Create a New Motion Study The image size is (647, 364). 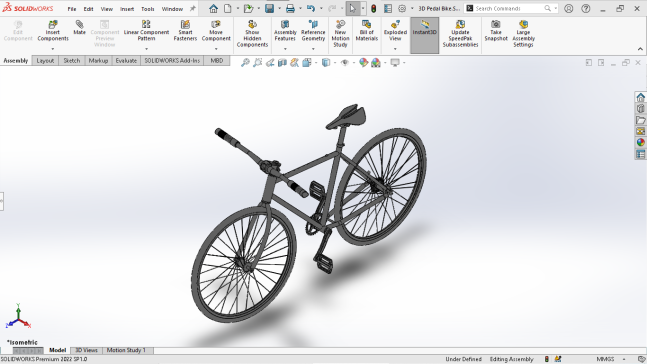pyautogui.click(x=340, y=34)
